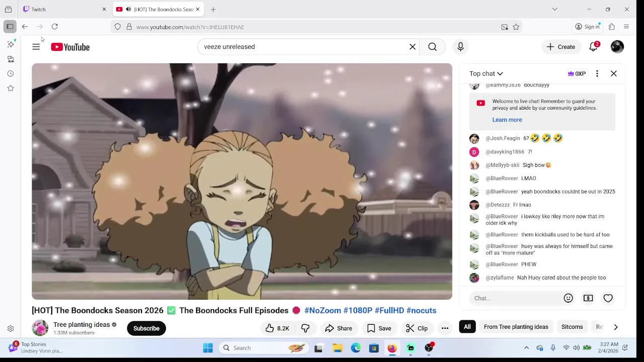Show next category chips with arrow
Screen dimensions: 644x362
click(x=616, y=327)
